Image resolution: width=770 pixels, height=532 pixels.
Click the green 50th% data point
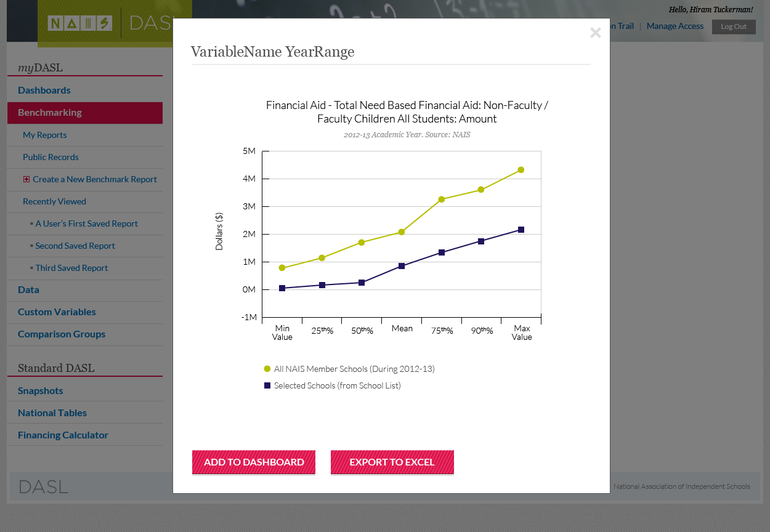(x=362, y=243)
